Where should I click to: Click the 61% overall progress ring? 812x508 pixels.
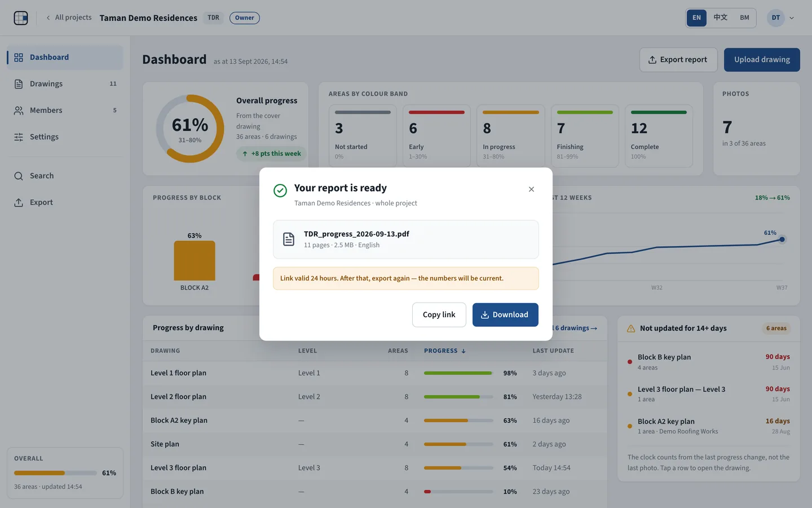(x=190, y=129)
